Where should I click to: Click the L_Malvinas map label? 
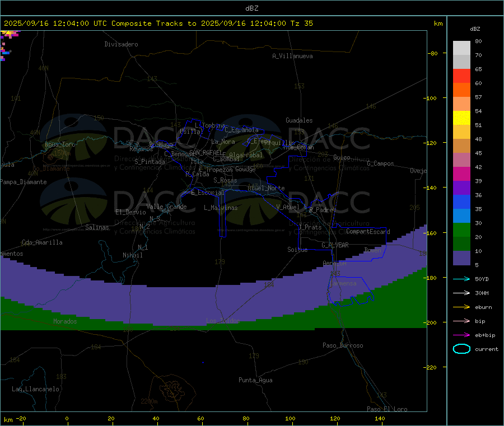pyautogui.click(x=221, y=208)
